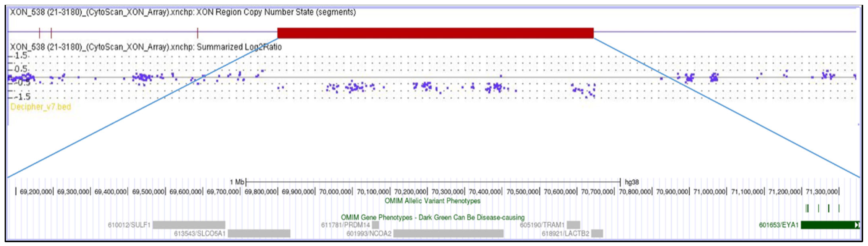Select the SULF1 gene bar
Image resolution: width=868 pixels, height=246 pixels.
[x=189, y=225]
